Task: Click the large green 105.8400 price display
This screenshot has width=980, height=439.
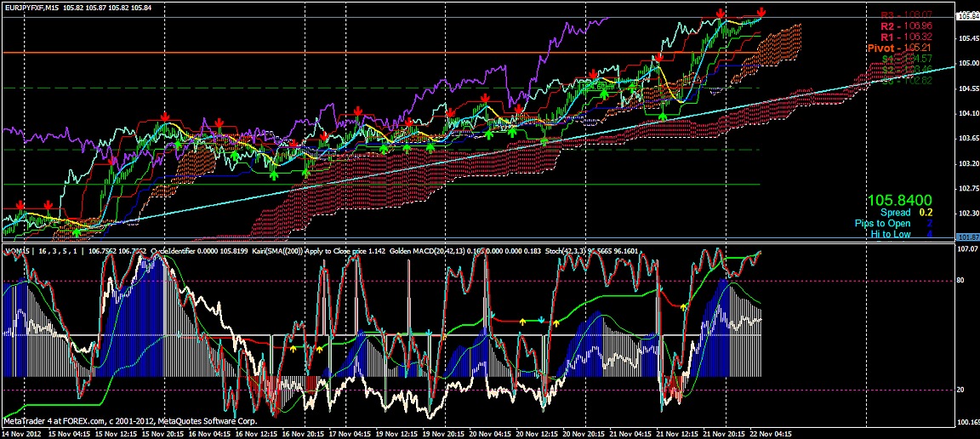Action: [x=900, y=199]
